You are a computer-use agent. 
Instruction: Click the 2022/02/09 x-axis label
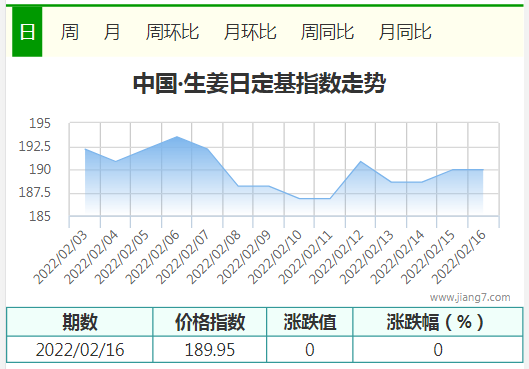[x=244, y=257]
